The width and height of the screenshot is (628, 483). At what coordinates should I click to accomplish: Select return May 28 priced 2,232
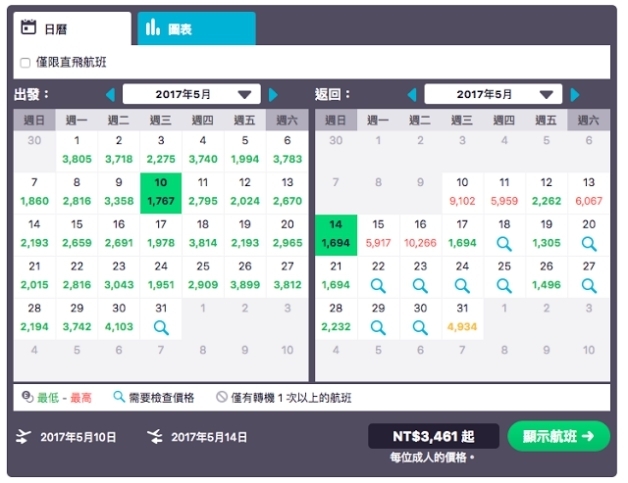click(336, 319)
